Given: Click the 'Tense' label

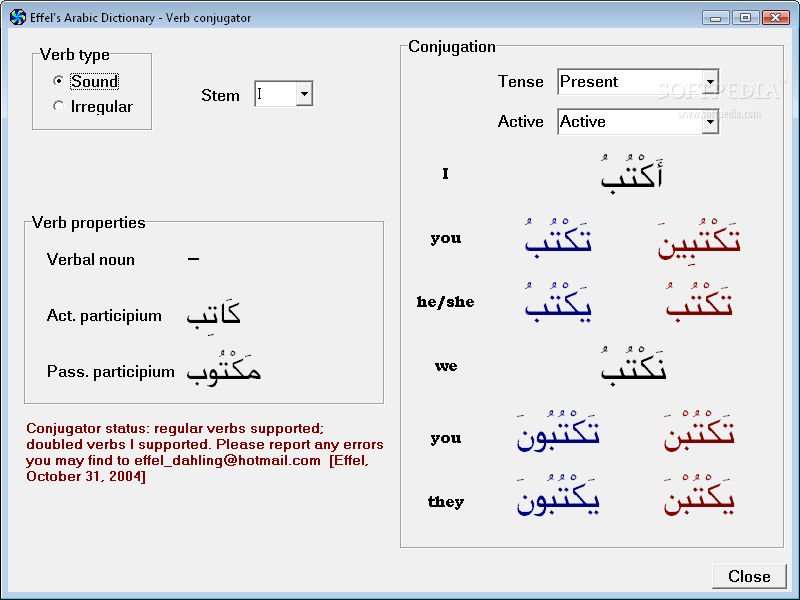Looking at the screenshot, I should 520,82.
